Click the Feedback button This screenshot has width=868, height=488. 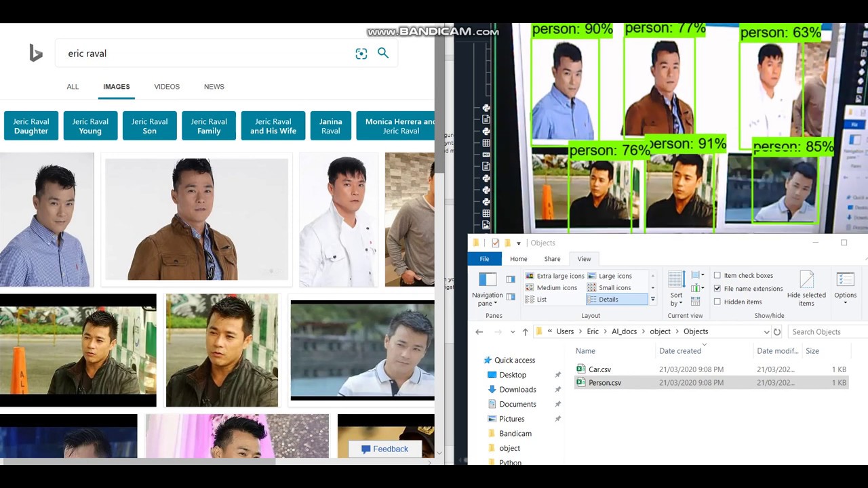tap(385, 449)
